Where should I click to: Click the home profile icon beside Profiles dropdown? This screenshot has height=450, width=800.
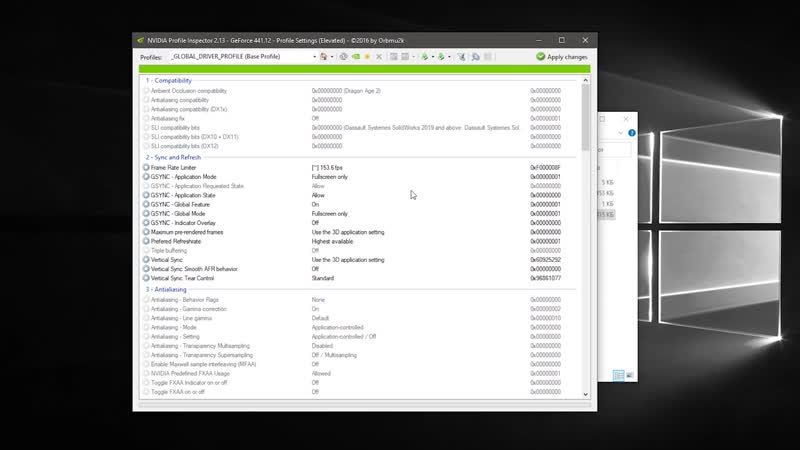(x=323, y=57)
